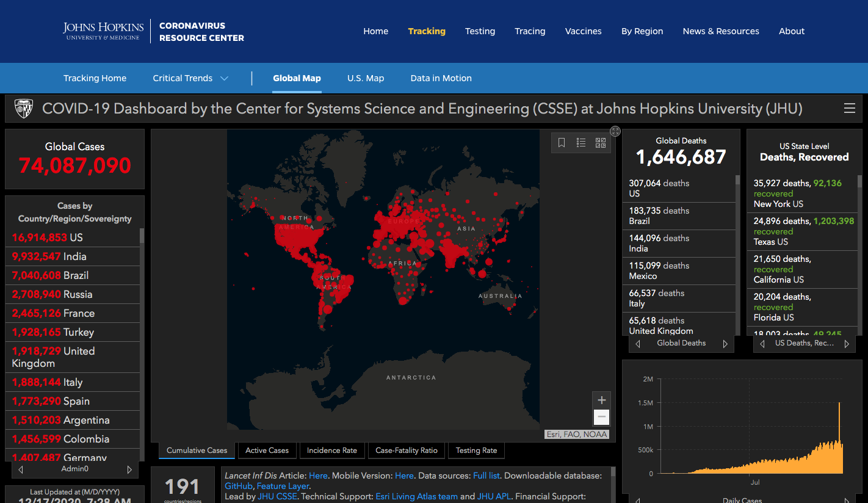Click the left arrow beside Admin0

pyautogui.click(x=21, y=469)
